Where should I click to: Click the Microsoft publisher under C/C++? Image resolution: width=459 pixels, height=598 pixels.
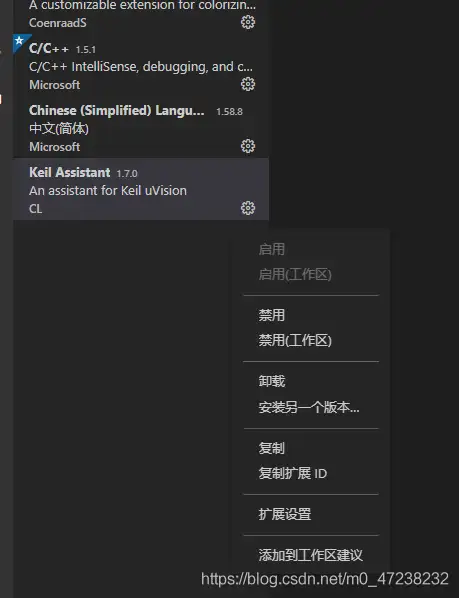[x=55, y=85]
